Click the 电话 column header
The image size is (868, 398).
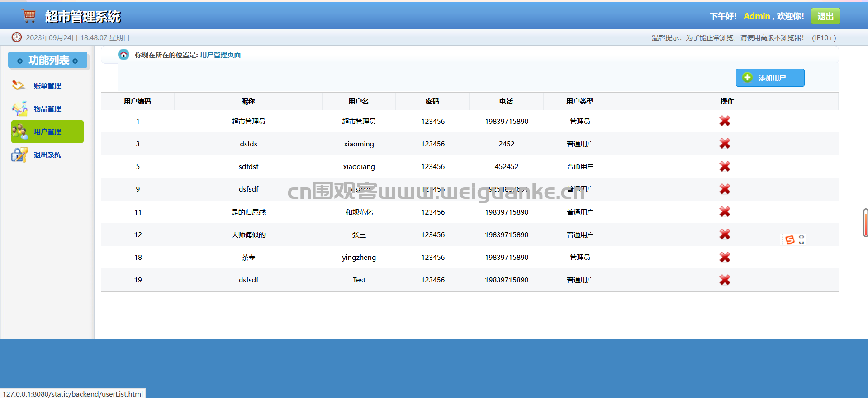coord(506,101)
